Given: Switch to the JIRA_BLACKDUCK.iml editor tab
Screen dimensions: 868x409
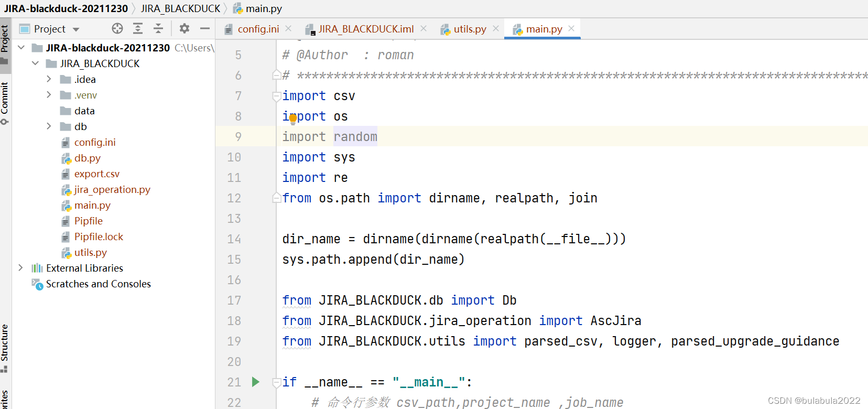Looking at the screenshot, I should pyautogui.click(x=366, y=29).
